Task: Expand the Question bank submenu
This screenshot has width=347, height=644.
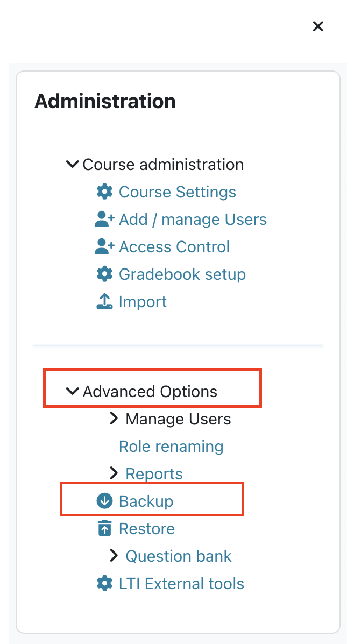Action: point(114,556)
